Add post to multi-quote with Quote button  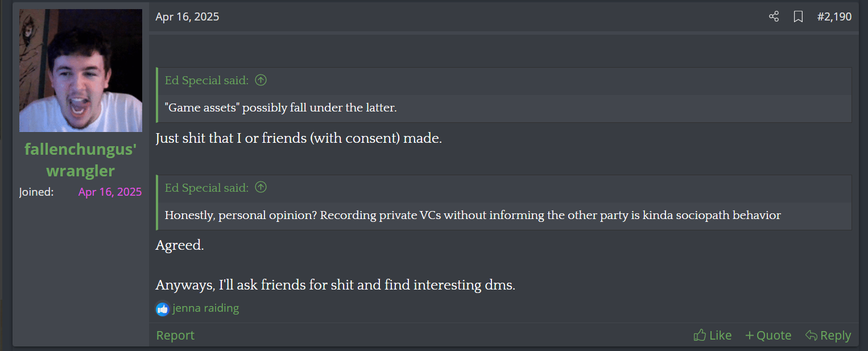pyautogui.click(x=768, y=336)
